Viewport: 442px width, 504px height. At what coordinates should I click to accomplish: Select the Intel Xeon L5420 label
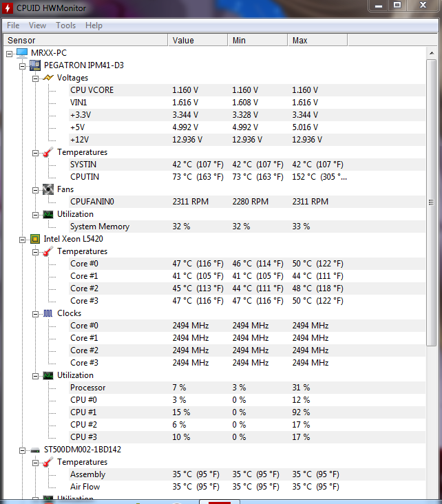[x=73, y=239]
